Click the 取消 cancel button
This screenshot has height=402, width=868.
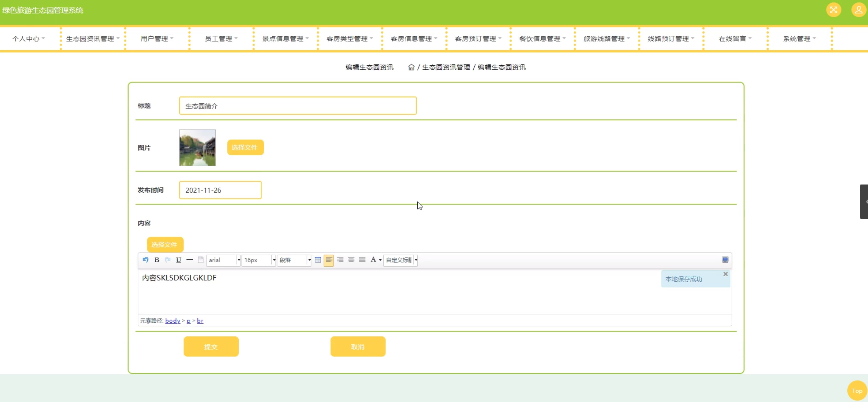pos(358,346)
